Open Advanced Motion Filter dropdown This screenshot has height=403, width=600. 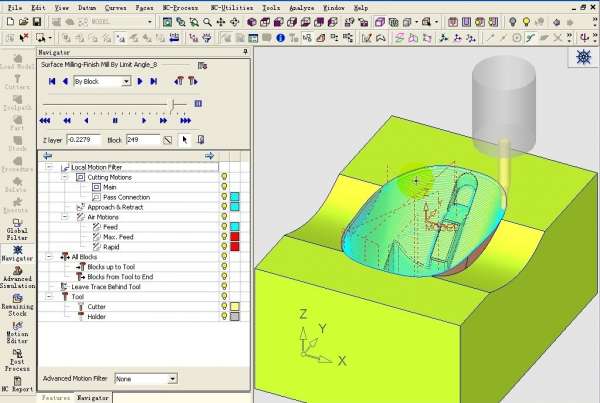172,379
